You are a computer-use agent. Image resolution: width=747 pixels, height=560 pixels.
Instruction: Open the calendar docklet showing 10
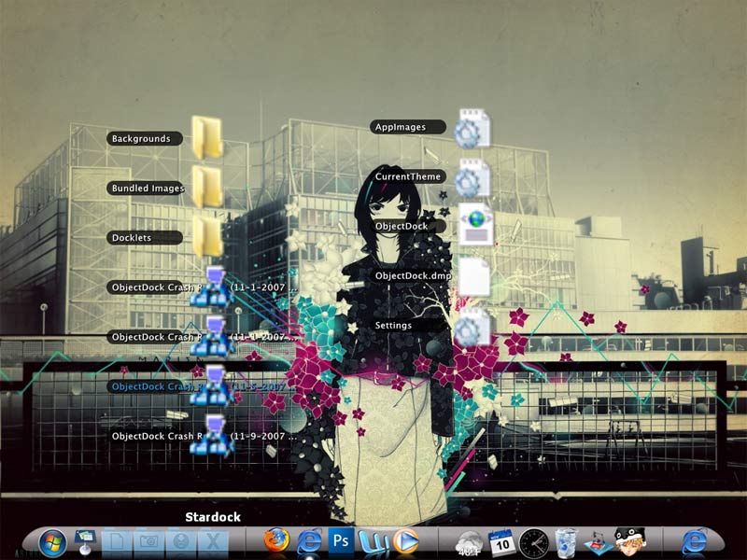pyautogui.click(x=501, y=543)
